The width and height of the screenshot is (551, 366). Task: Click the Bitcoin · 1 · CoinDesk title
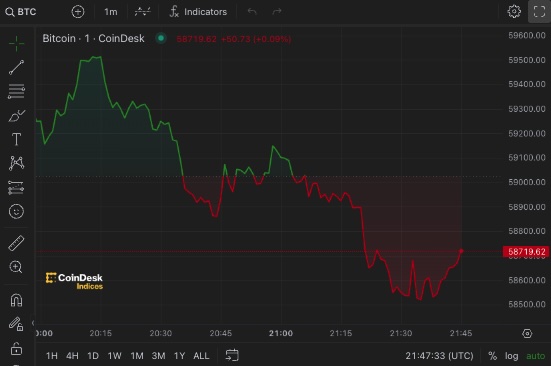93,38
